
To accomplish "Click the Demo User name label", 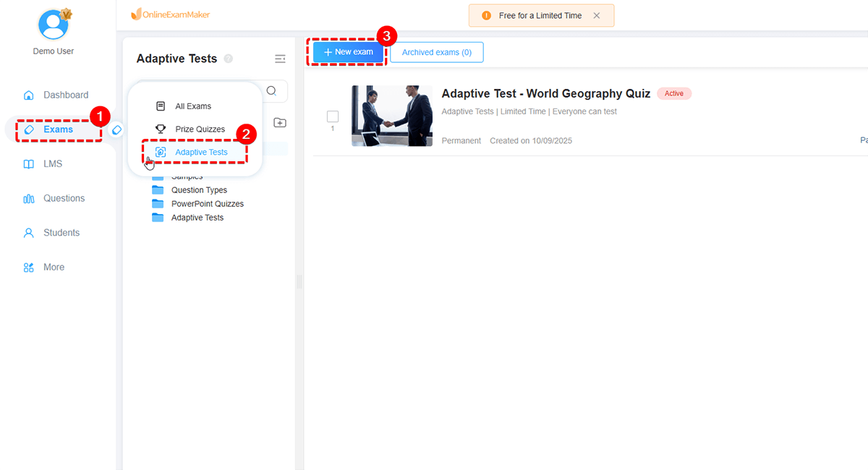I will pyautogui.click(x=54, y=51).
